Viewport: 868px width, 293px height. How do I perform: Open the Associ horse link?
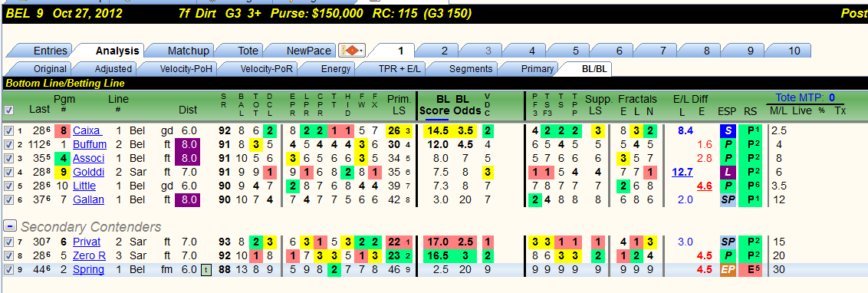pos(89,159)
